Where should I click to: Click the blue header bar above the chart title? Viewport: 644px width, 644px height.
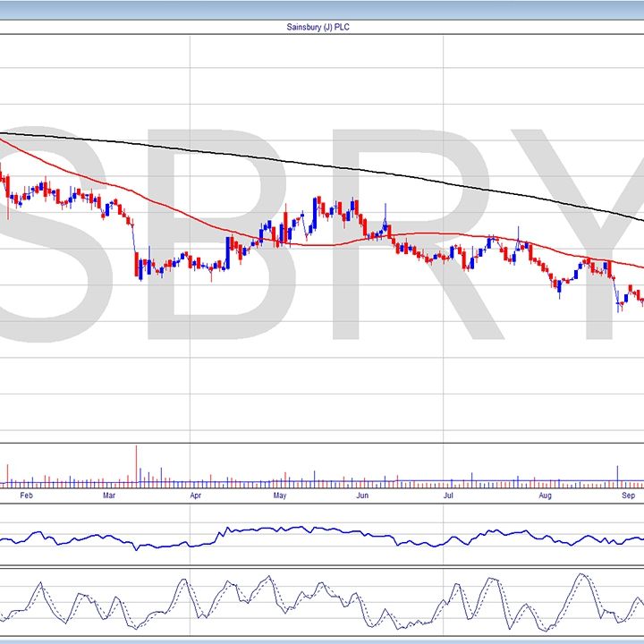click(322, 9)
